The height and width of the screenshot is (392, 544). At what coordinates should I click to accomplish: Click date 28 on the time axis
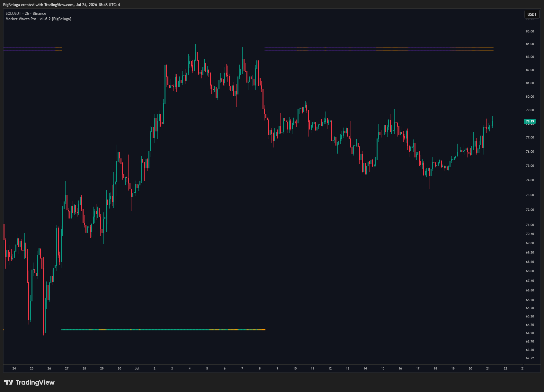click(x=84, y=369)
